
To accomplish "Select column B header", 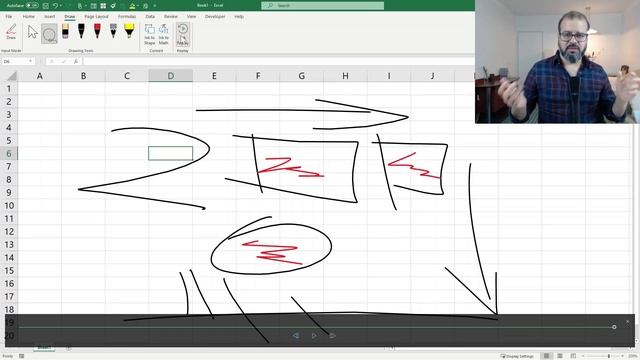I will coord(83,76).
